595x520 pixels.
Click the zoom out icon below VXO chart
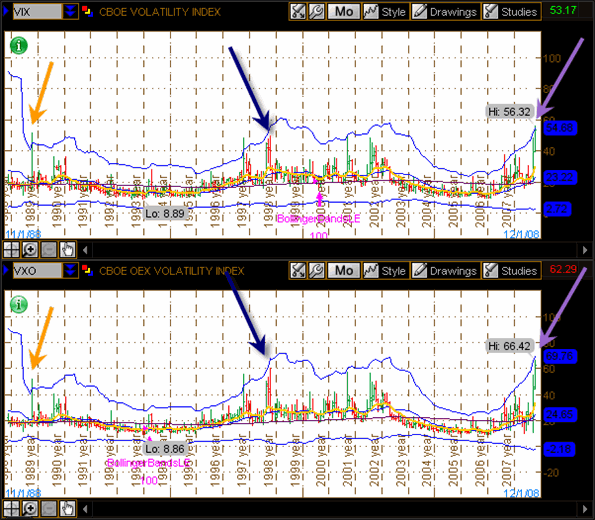(x=49, y=508)
